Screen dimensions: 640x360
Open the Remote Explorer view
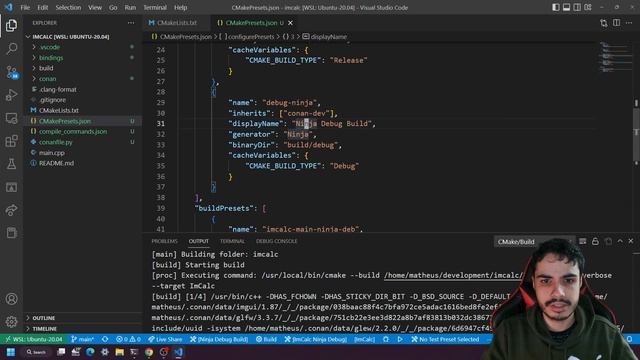tap(11, 118)
